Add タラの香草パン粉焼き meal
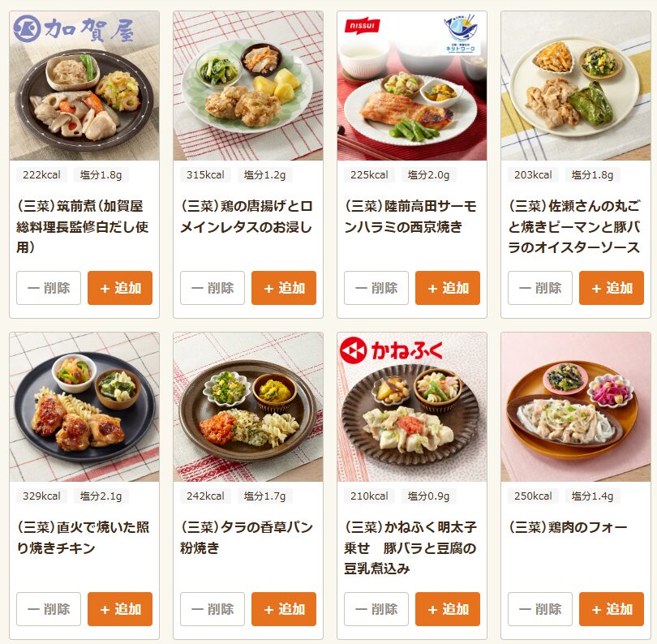The image size is (657, 644). (284, 609)
